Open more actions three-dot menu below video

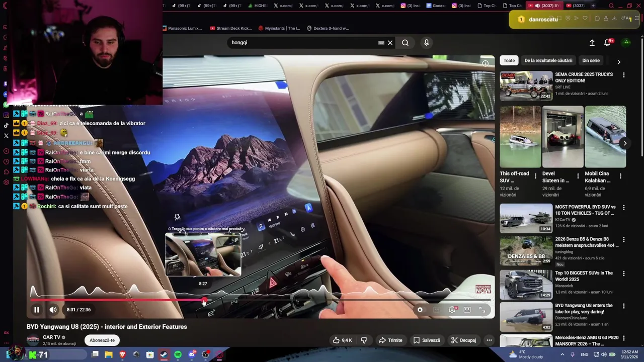coord(489,340)
